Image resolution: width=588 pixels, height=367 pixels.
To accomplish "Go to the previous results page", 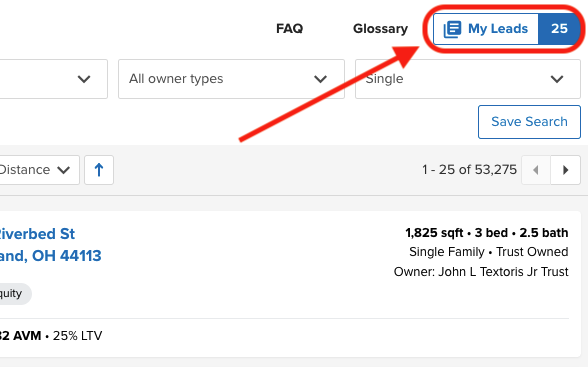I will [x=536, y=170].
